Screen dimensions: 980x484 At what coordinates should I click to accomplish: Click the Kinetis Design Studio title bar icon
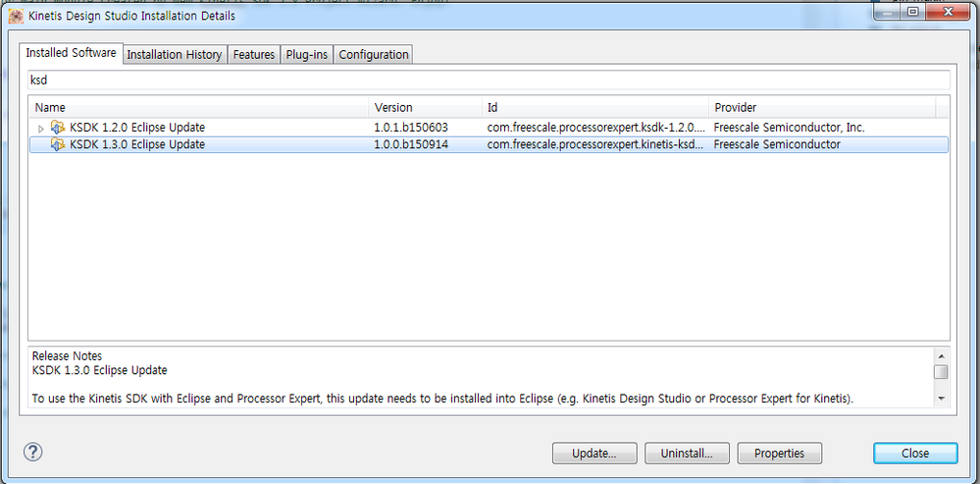click(17, 17)
